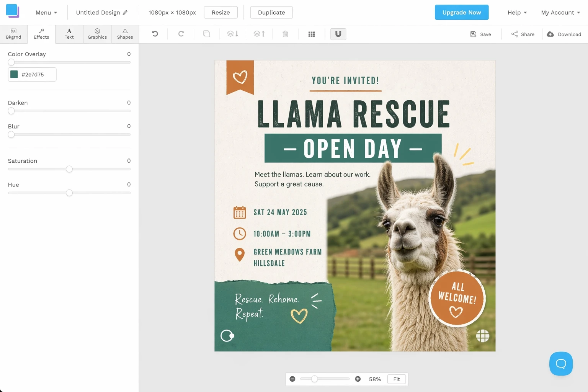Click the undo arrow icon
This screenshot has width=588, height=392.
(x=155, y=34)
